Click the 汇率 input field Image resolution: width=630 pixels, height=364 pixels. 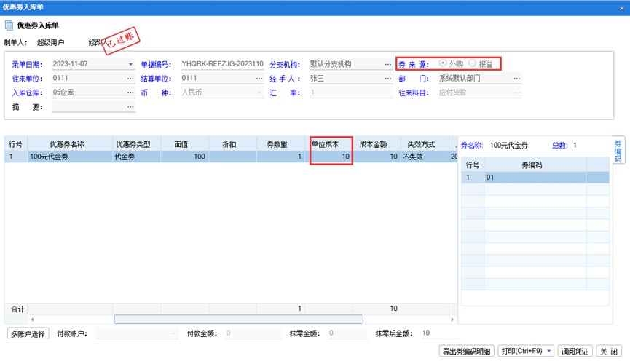(351, 92)
